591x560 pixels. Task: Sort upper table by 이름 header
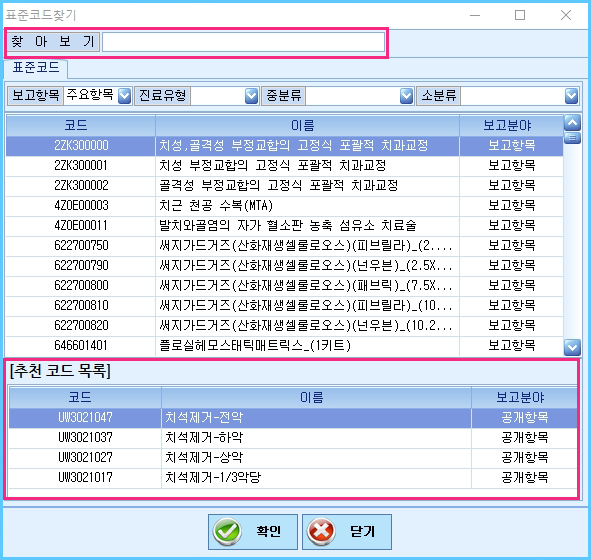point(307,125)
